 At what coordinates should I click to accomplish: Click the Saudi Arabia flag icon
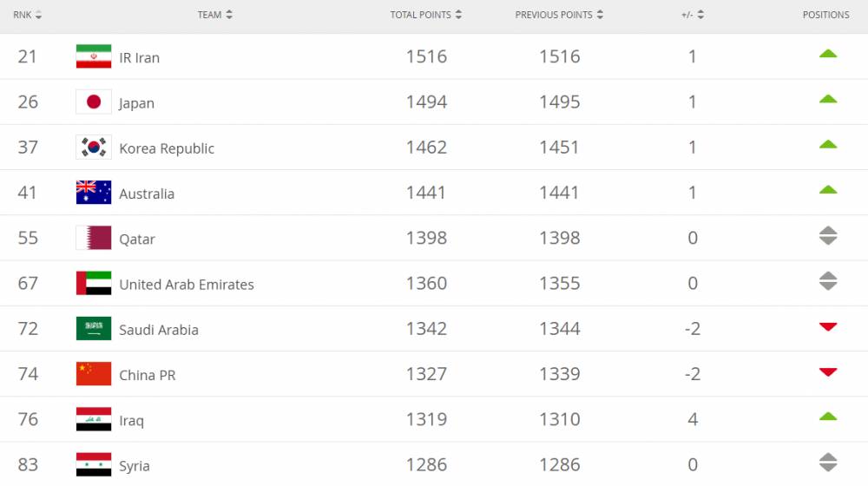pos(94,329)
